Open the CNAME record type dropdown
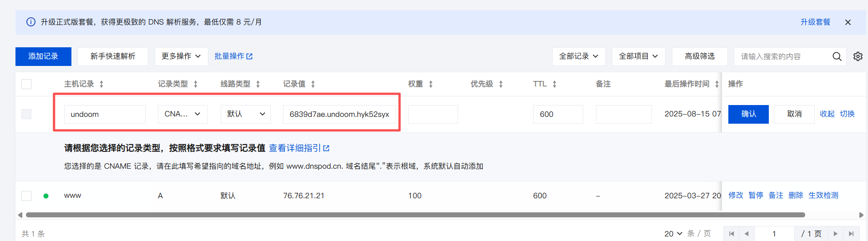This screenshot has height=241, width=868. pos(183,114)
